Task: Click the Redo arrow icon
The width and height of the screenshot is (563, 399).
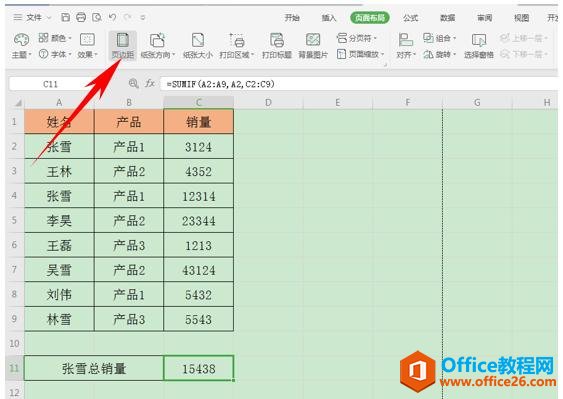Action: (127, 17)
